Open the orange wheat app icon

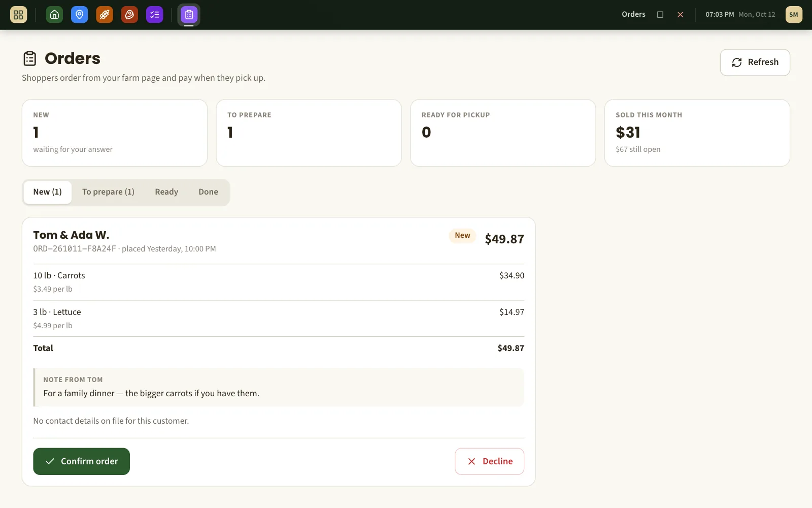105,15
